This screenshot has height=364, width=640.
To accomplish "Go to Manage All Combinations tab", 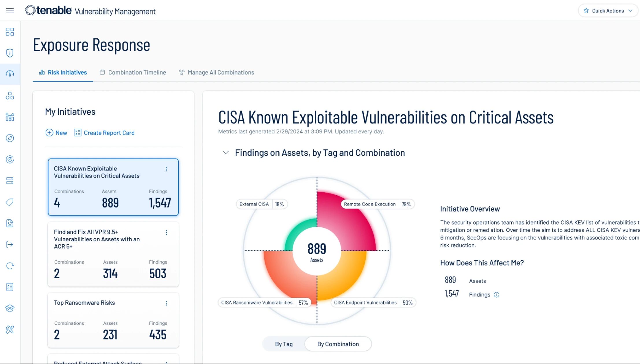I will pyautogui.click(x=216, y=73).
